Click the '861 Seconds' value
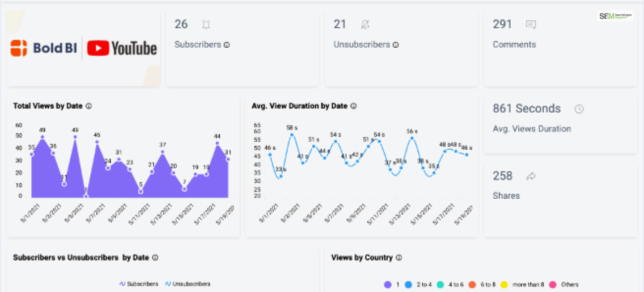The width and height of the screenshot is (644, 292). point(527,108)
